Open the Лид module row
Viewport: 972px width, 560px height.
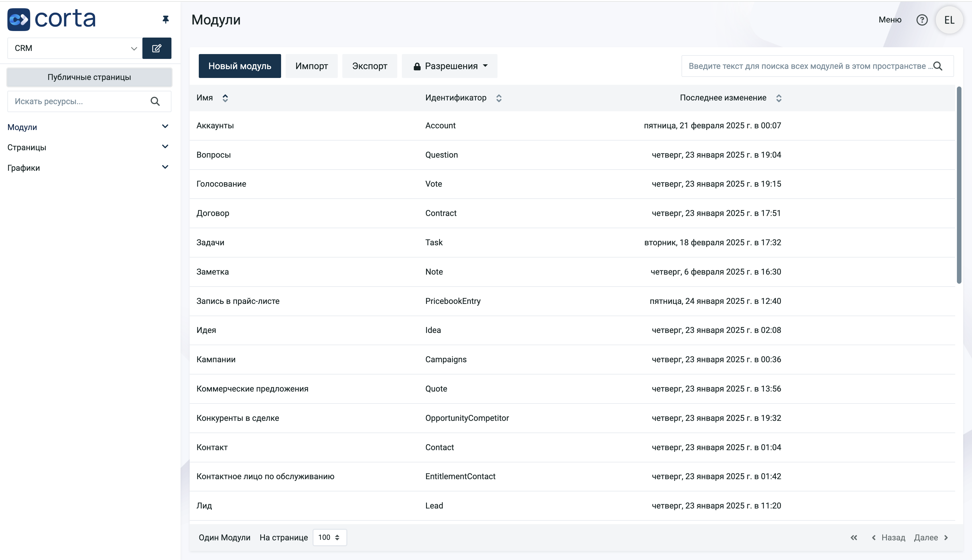572,506
